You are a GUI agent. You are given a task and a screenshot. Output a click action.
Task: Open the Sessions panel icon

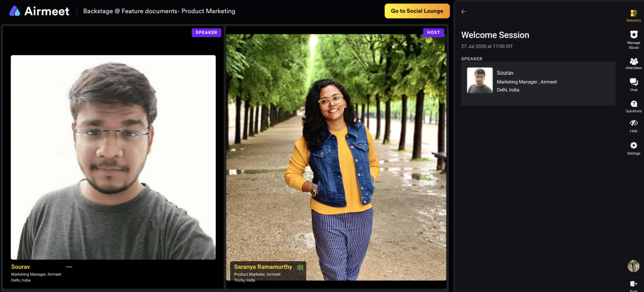[x=633, y=14]
